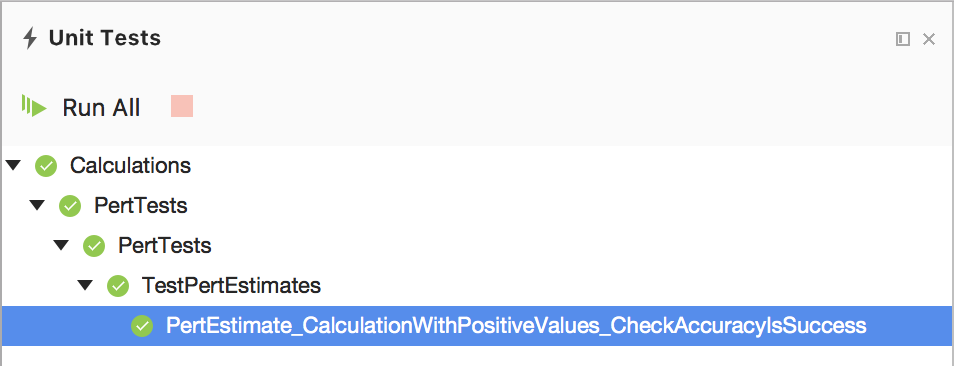Select the outer PertTests label under Calculations
The height and width of the screenshot is (366, 954).
tap(141, 205)
